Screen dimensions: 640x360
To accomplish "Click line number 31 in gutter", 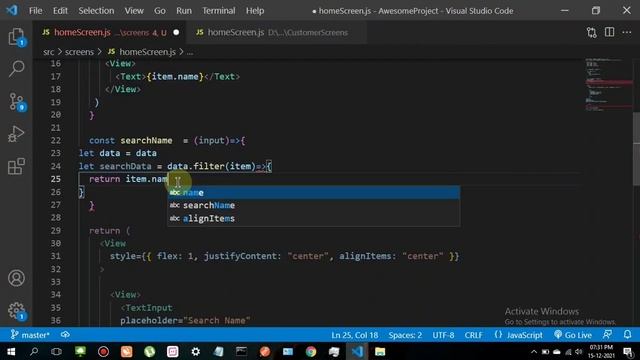I will click(56, 256).
